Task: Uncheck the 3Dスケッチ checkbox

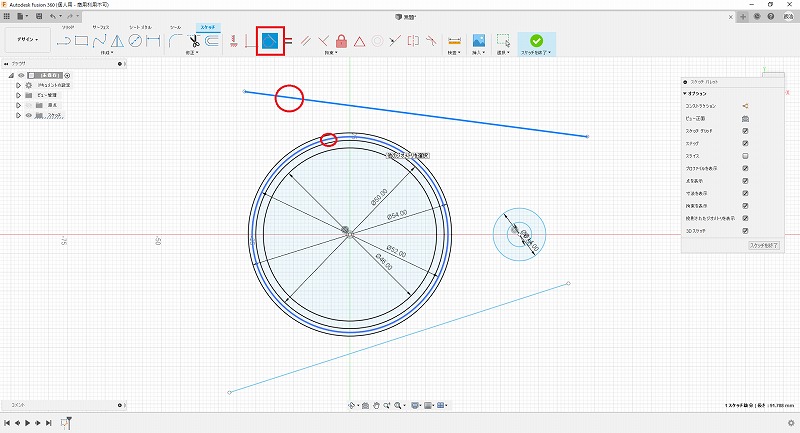Action: click(746, 229)
